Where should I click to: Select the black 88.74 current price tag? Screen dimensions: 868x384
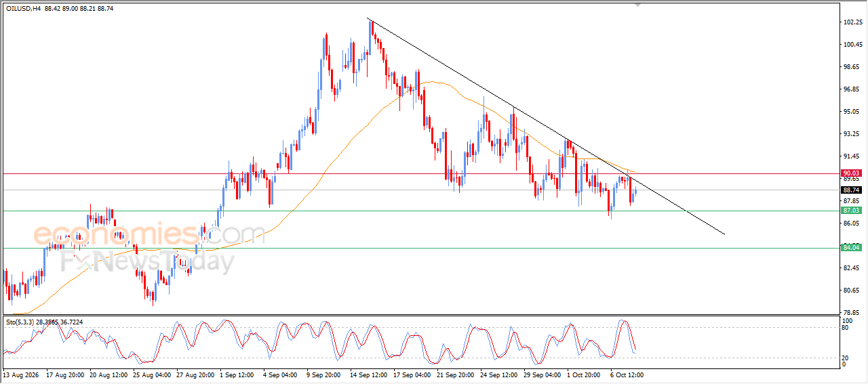[x=850, y=190]
